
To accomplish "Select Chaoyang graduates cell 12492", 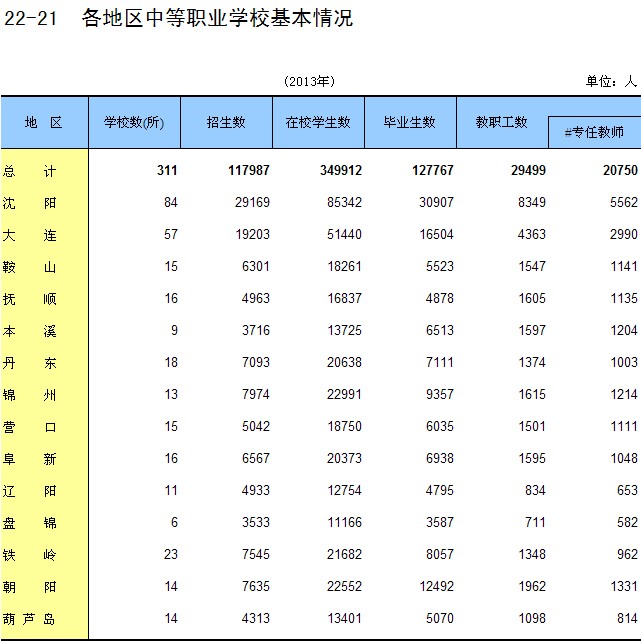I will tap(436, 586).
